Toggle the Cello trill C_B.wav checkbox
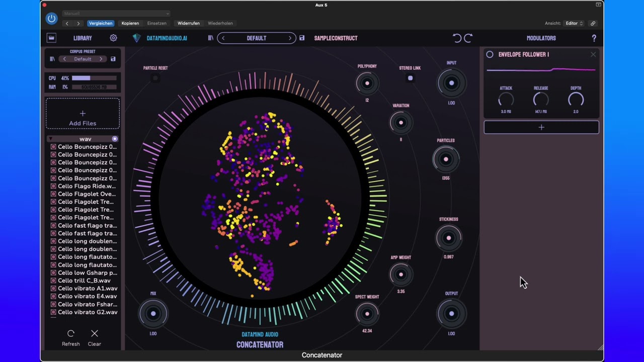 pyautogui.click(x=53, y=281)
